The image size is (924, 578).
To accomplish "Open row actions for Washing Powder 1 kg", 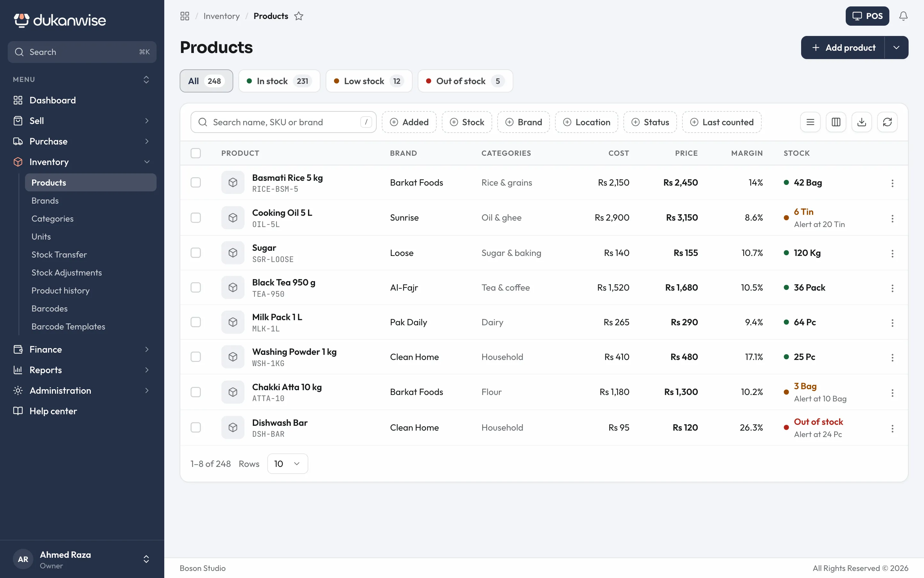I will [892, 357].
